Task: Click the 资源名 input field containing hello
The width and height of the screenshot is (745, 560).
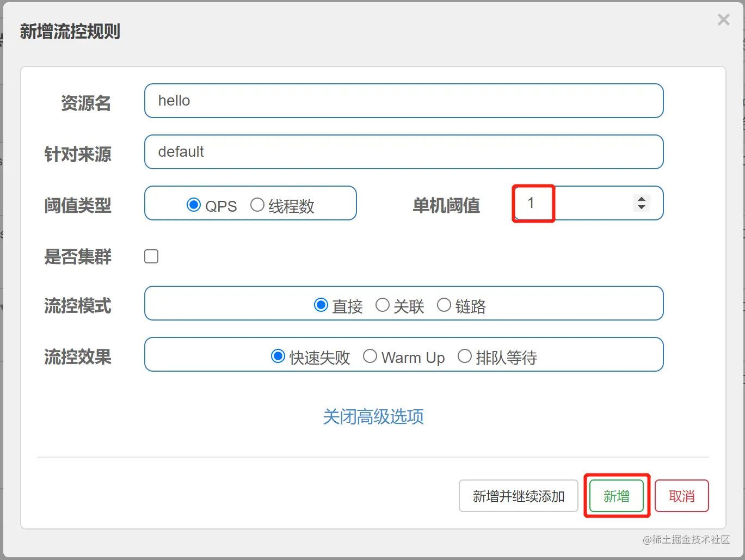Action: (404, 101)
